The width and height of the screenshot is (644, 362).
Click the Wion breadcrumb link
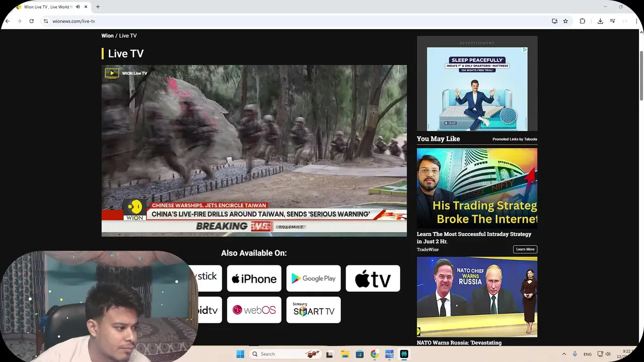pyautogui.click(x=107, y=36)
